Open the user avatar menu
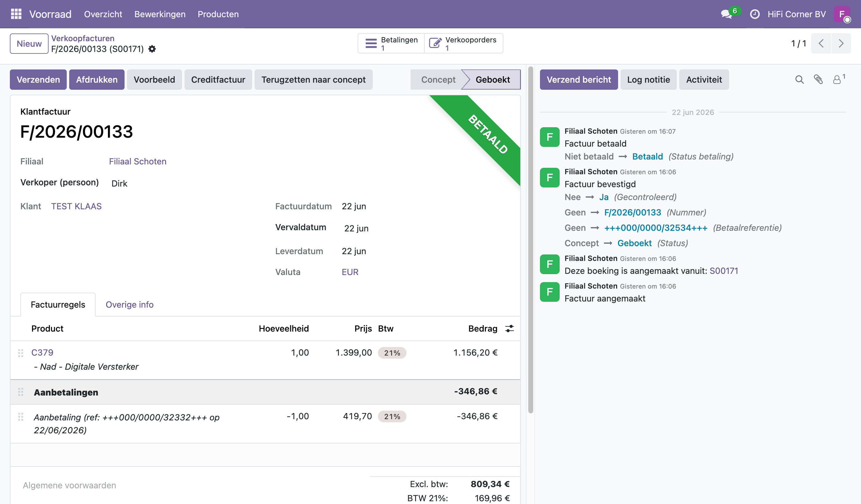 click(842, 14)
